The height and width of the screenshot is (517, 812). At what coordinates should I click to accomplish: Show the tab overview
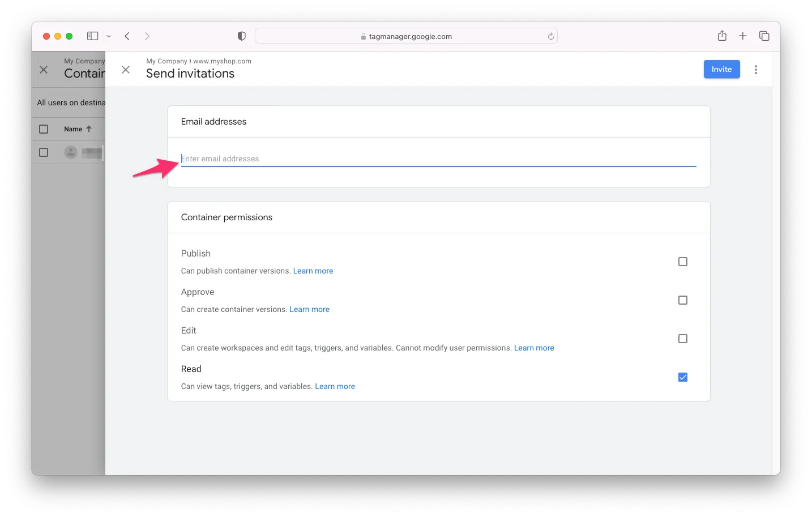pos(764,36)
